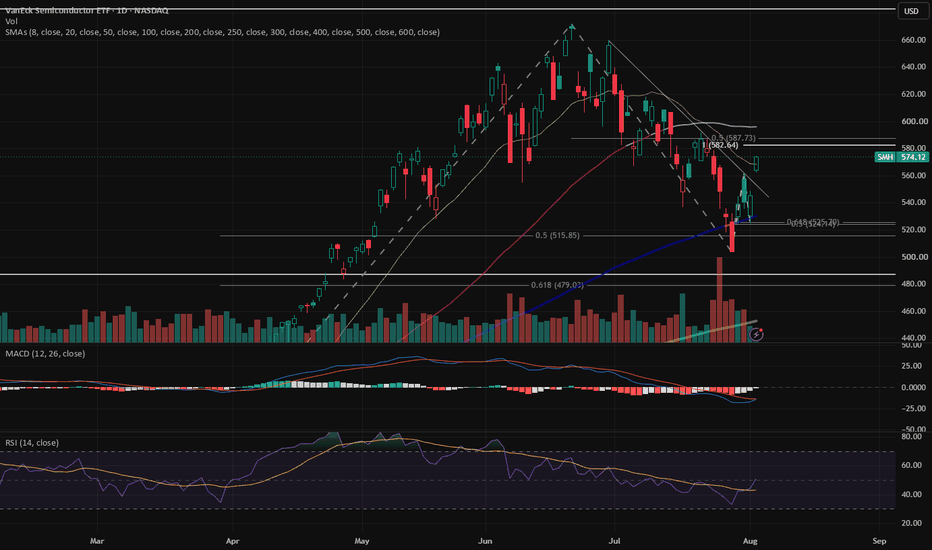
Task: Select the MACD (12, 26, close) legend
Action: tap(45, 354)
